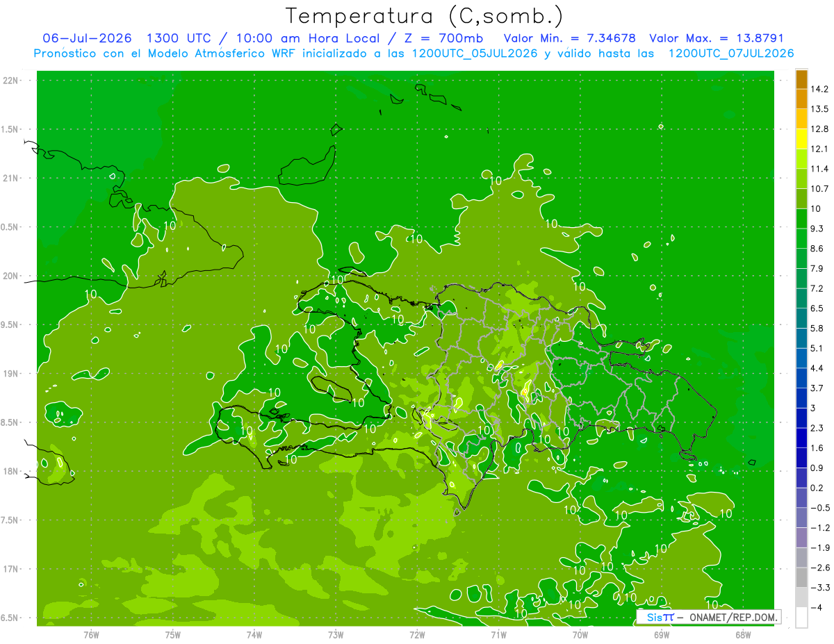Click the longitude label "71W"
This screenshot has height=644, width=834.
pos(498,634)
